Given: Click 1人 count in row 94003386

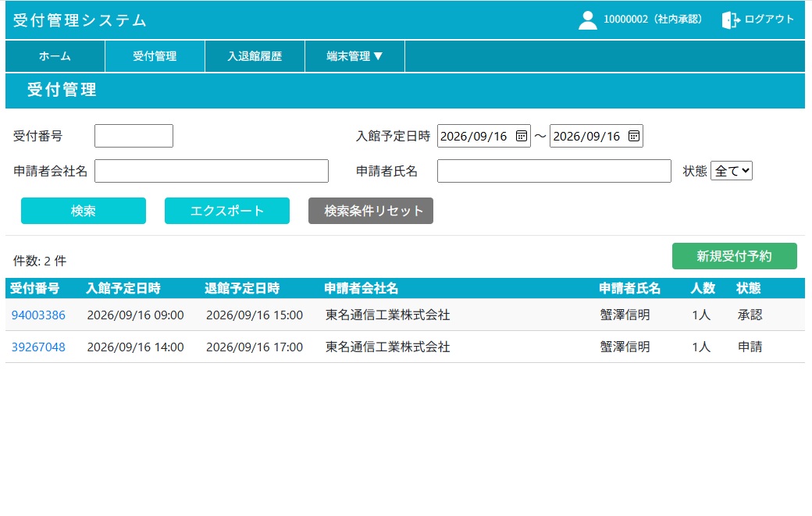Looking at the screenshot, I should tap(701, 315).
